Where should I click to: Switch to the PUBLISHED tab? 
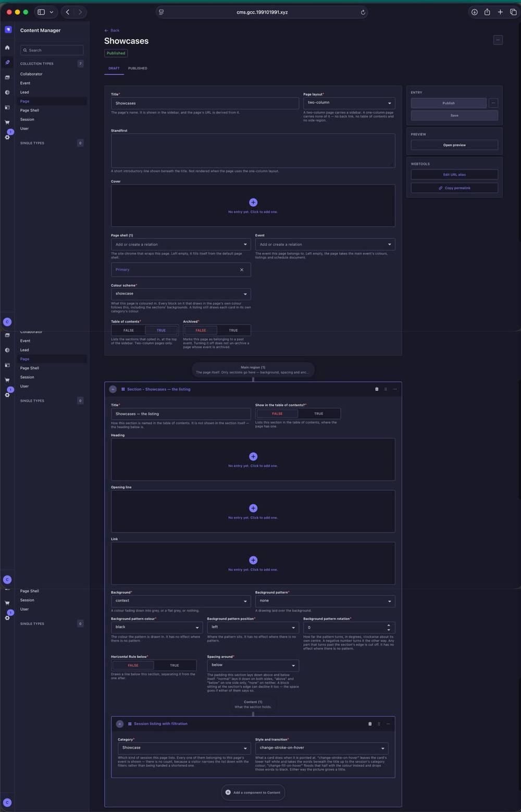coord(138,68)
